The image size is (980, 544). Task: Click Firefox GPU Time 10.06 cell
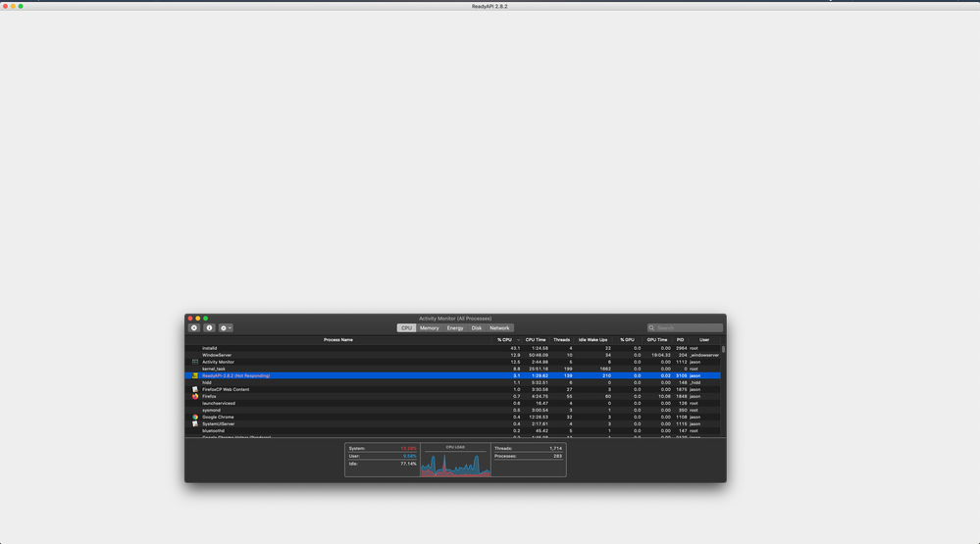tap(664, 397)
